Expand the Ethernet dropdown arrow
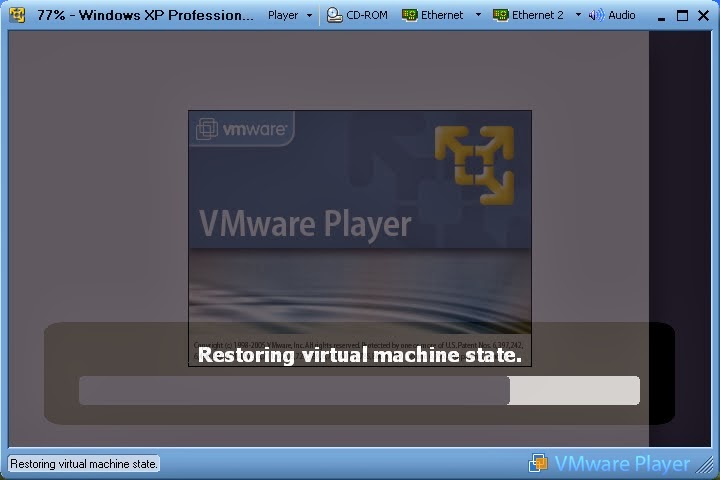720x480 pixels. pos(478,15)
